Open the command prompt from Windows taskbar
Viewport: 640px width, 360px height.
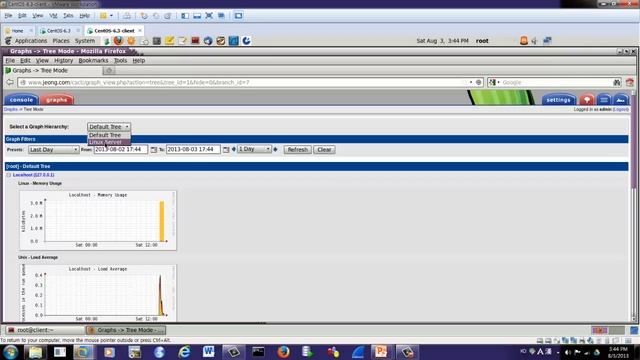[258, 352]
